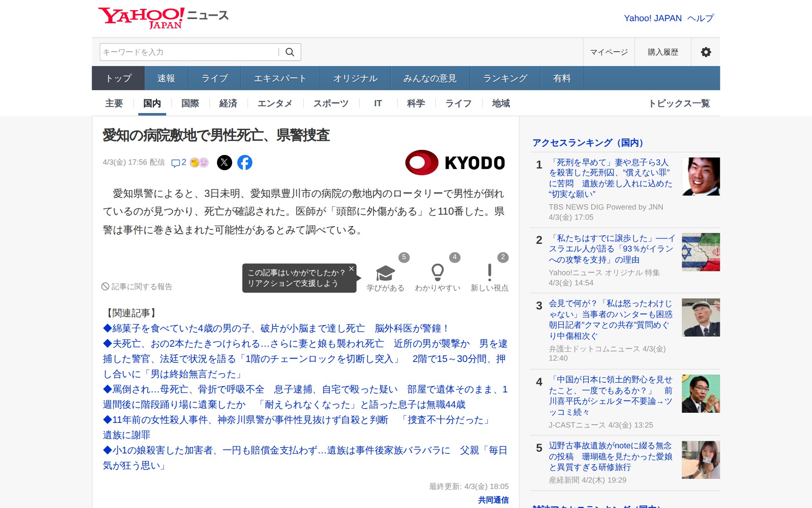Click the search magnifier icon

290,52
